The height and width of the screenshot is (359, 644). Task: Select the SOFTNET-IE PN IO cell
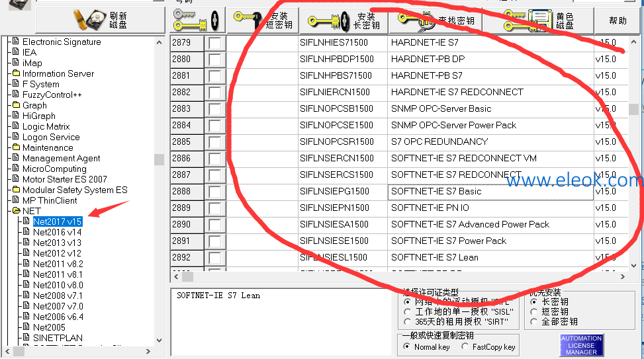[x=490, y=208]
